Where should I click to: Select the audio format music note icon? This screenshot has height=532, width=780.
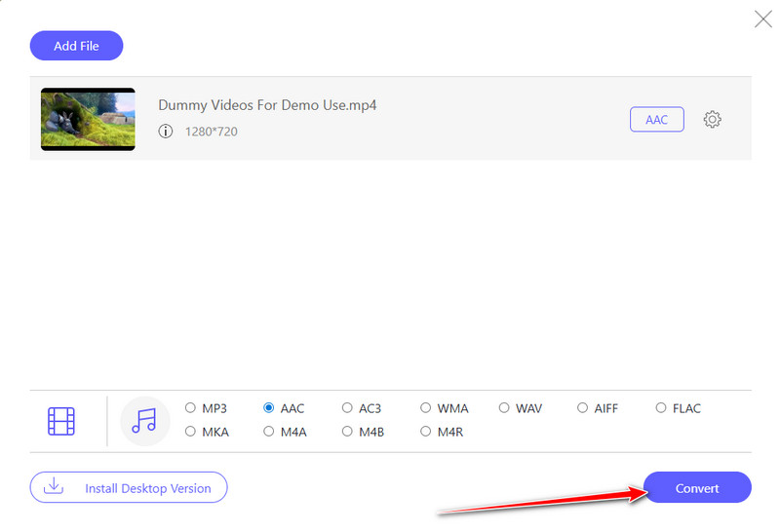144,421
